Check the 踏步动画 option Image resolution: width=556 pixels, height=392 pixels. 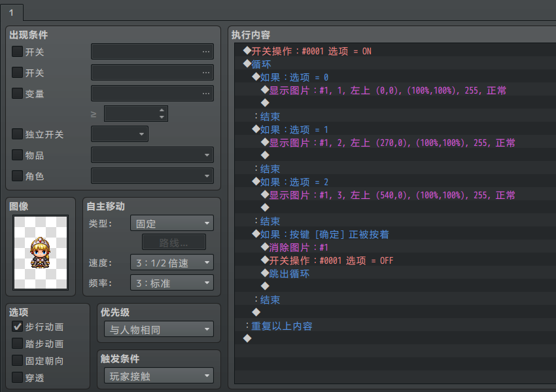[x=17, y=344]
